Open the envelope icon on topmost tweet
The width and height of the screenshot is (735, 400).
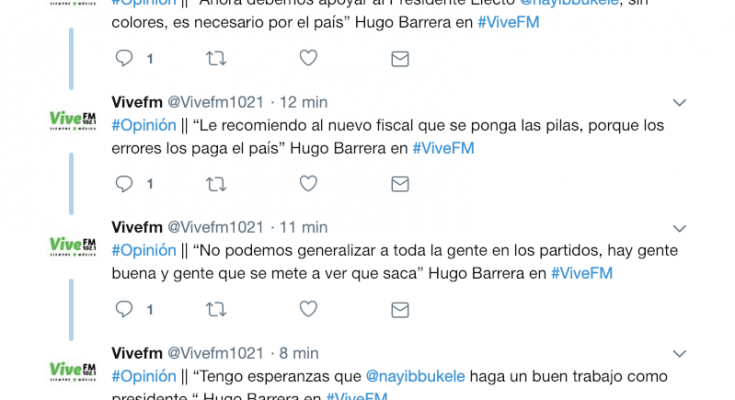(x=400, y=59)
